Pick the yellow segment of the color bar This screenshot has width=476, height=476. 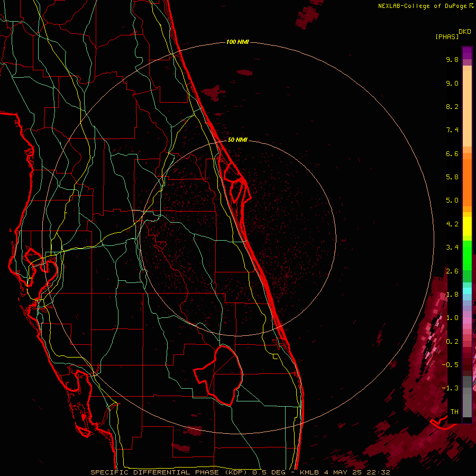(x=467, y=226)
